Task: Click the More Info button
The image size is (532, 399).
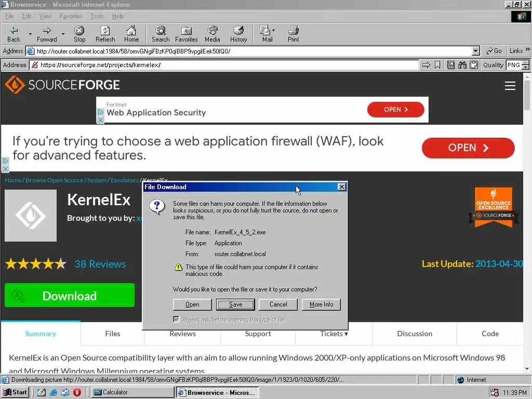Action: (x=321, y=304)
